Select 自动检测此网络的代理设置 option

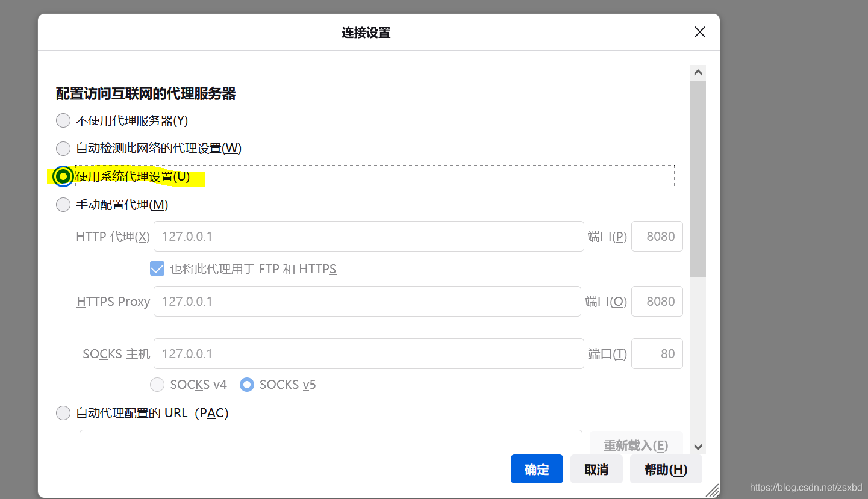click(63, 149)
